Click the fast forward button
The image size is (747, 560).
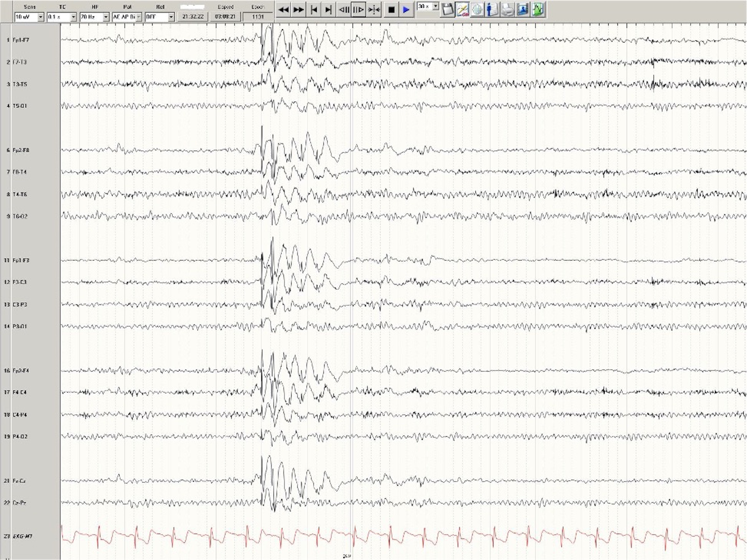pos(298,10)
